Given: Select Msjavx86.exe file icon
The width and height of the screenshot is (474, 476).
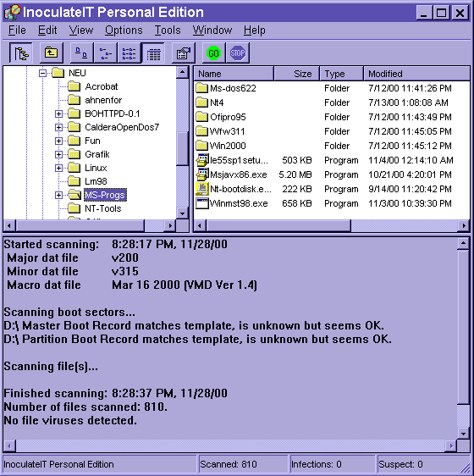Looking at the screenshot, I should 202,174.
